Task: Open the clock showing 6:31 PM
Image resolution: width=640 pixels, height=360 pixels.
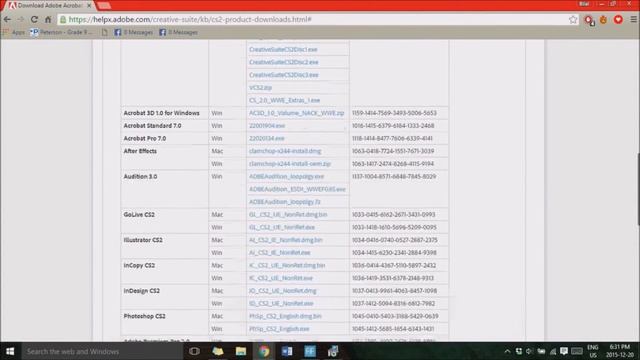Action: coord(620,351)
